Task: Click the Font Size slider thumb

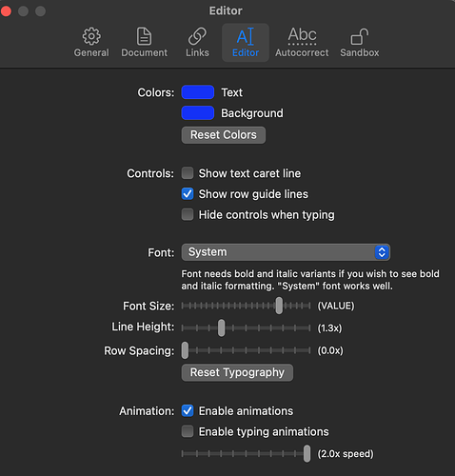Action: coord(279,306)
